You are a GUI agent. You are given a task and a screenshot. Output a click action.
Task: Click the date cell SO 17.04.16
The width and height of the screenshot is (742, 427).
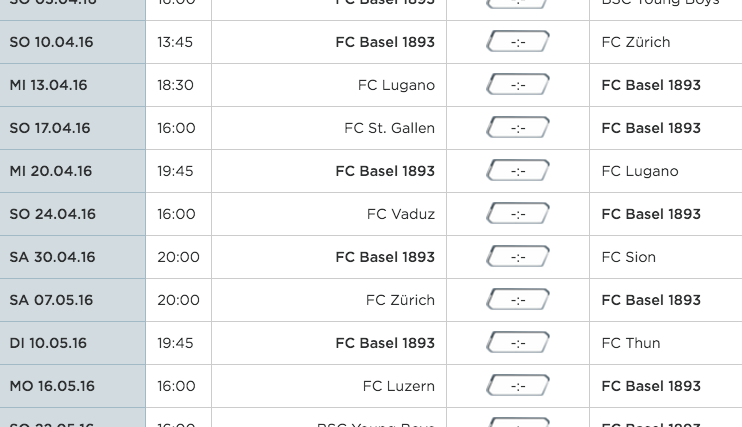[x=50, y=128]
